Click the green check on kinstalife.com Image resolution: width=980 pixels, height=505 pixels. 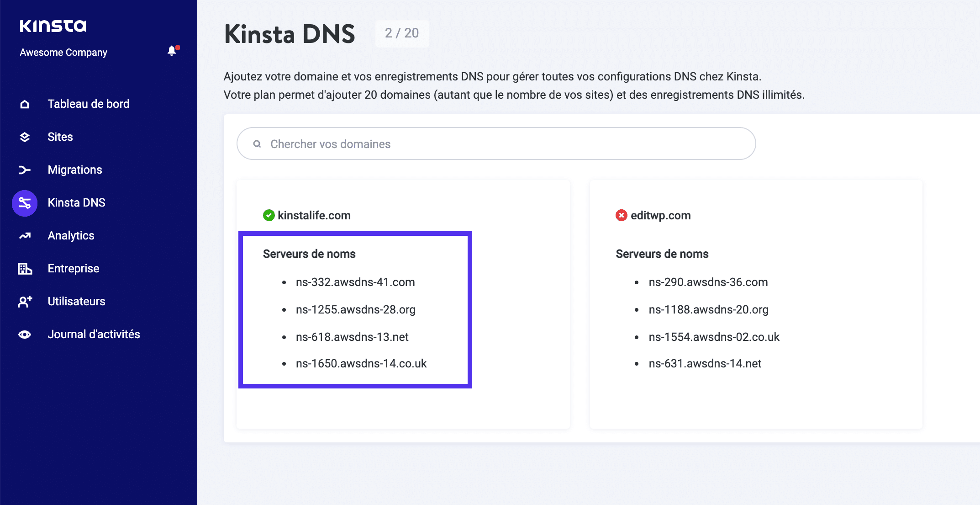[269, 215]
